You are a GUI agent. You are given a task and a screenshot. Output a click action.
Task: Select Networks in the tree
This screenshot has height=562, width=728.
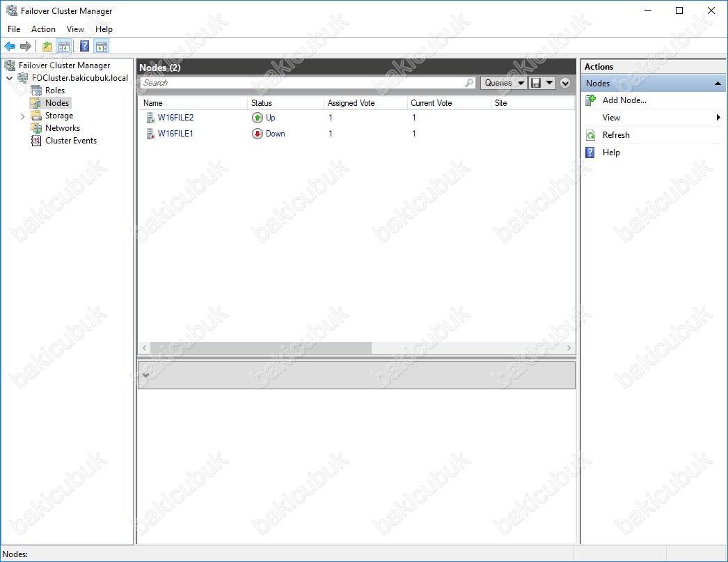point(63,128)
